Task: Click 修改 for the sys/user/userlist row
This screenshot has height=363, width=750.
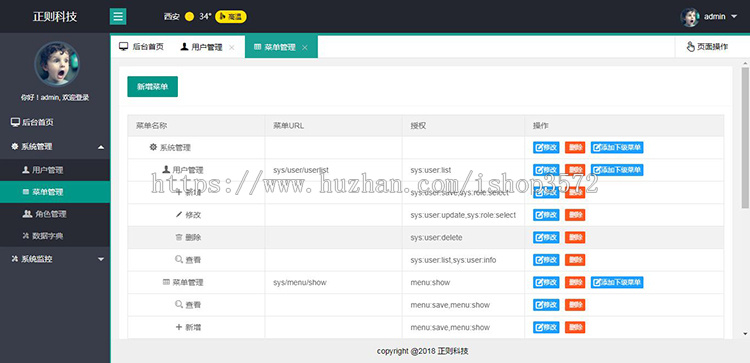Action: tap(546, 170)
